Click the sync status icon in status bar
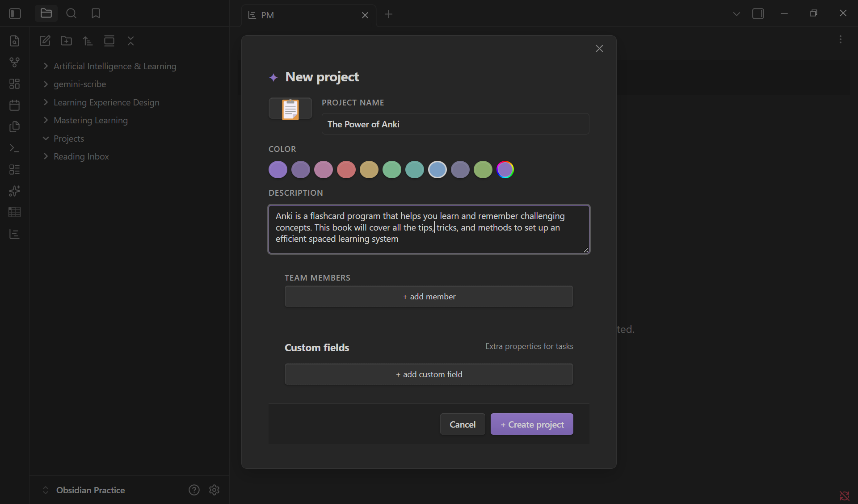 (845, 496)
